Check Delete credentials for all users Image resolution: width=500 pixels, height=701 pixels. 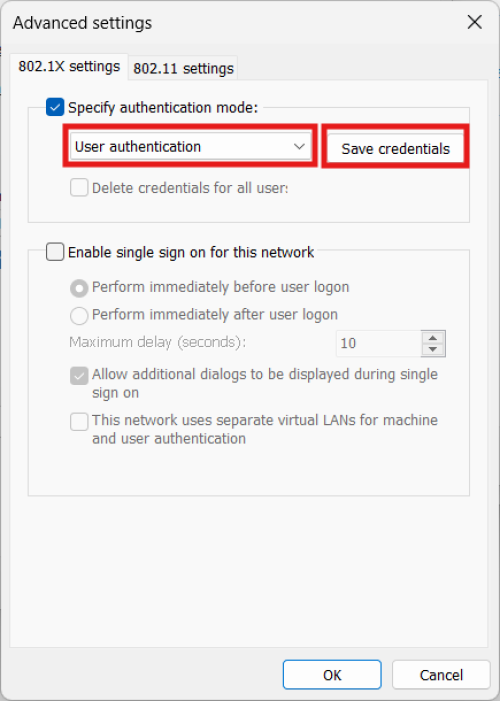point(79,188)
